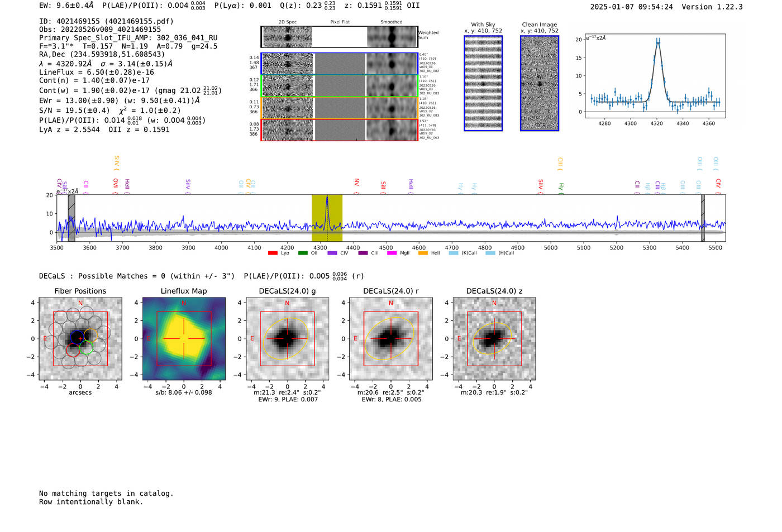The width and height of the screenshot is (782, 532).
Task: Click the gray hatched band near 3550Å
Action: click(x=71, y=218)
